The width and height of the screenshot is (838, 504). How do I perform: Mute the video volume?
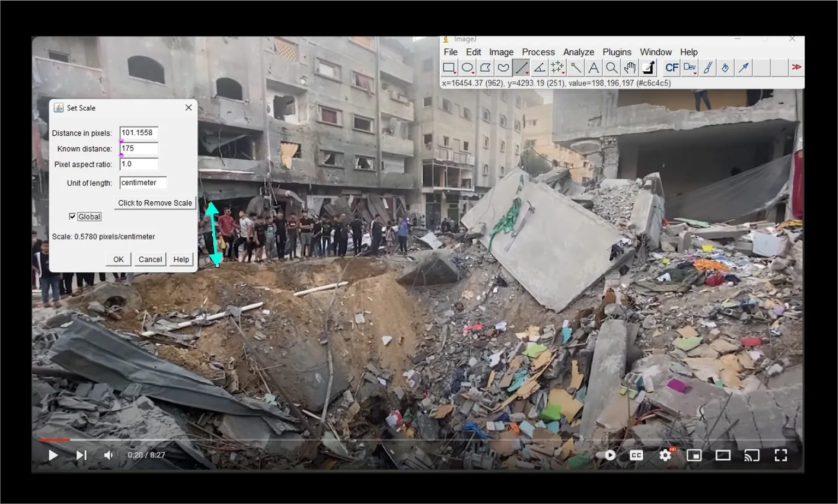109,455
